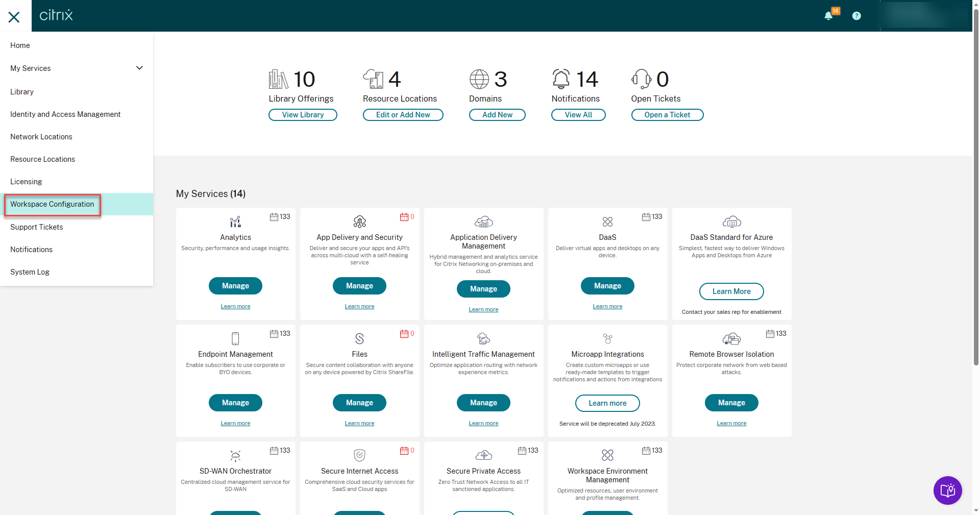Click the Domains globe icon
Viewport: 980px width, 515px height.
pyautogui.click(x=479, y=79)
